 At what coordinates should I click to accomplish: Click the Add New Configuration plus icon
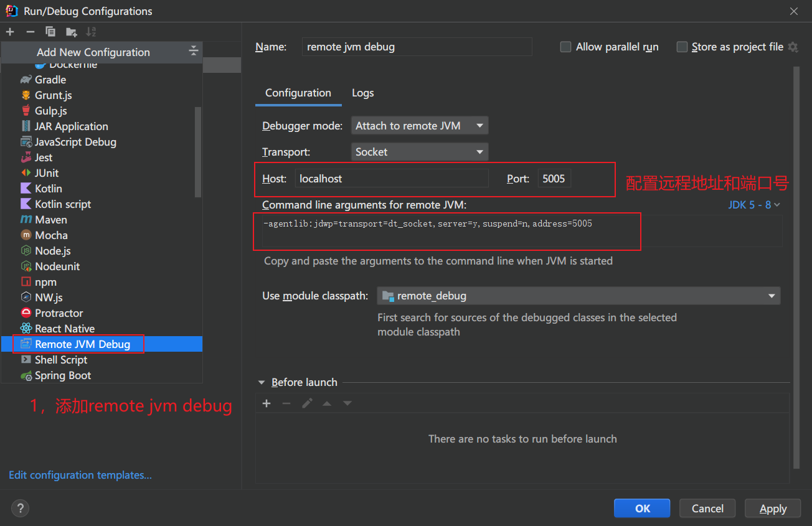click(x=10, y=32)
